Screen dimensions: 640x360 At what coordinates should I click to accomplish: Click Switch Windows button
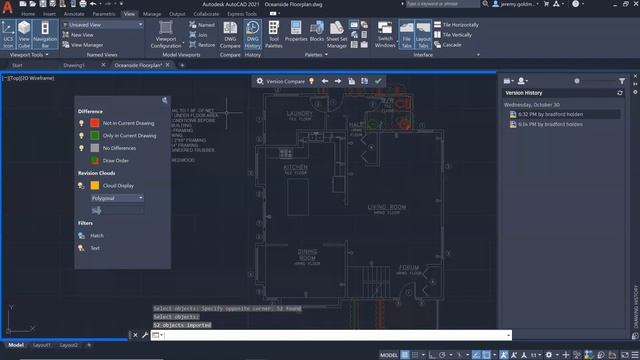pyautogui.click(x=385, y=34)
